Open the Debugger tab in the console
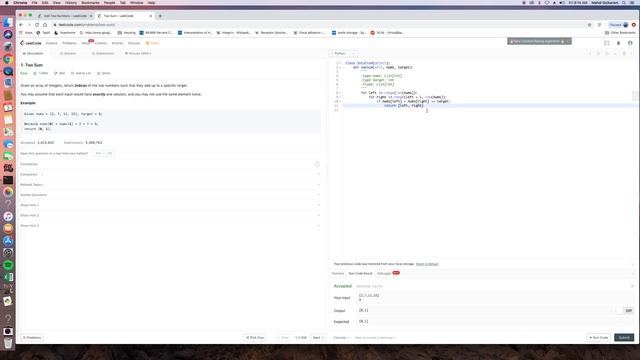Viewport: 640px width, 360px height. [x=384, y=273]
